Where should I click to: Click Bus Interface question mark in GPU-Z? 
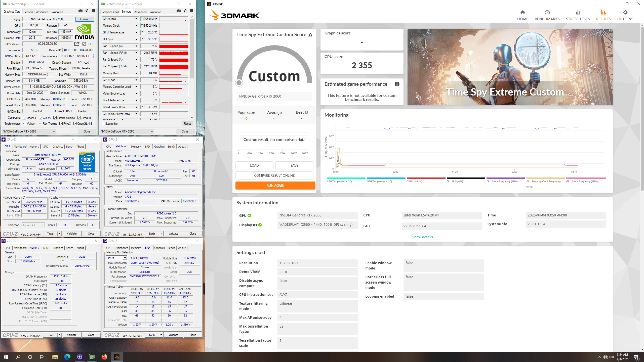click(x=93, y=56)
